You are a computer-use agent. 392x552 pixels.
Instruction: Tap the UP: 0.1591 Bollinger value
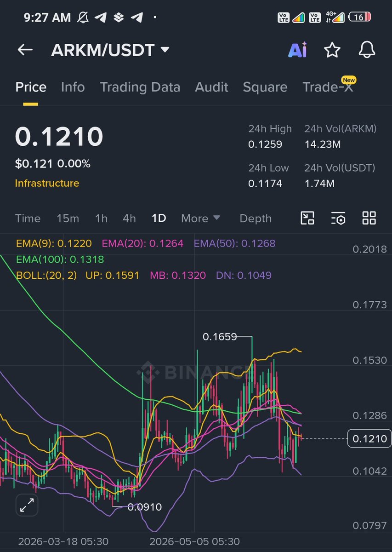coord(112,276)
